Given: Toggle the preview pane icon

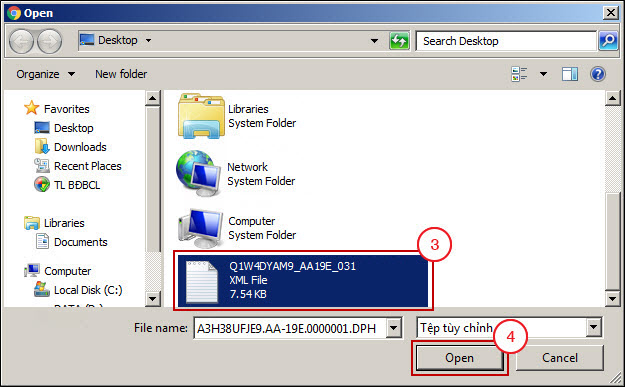Looking at the screenshot, I should click(x=570, y=74).
